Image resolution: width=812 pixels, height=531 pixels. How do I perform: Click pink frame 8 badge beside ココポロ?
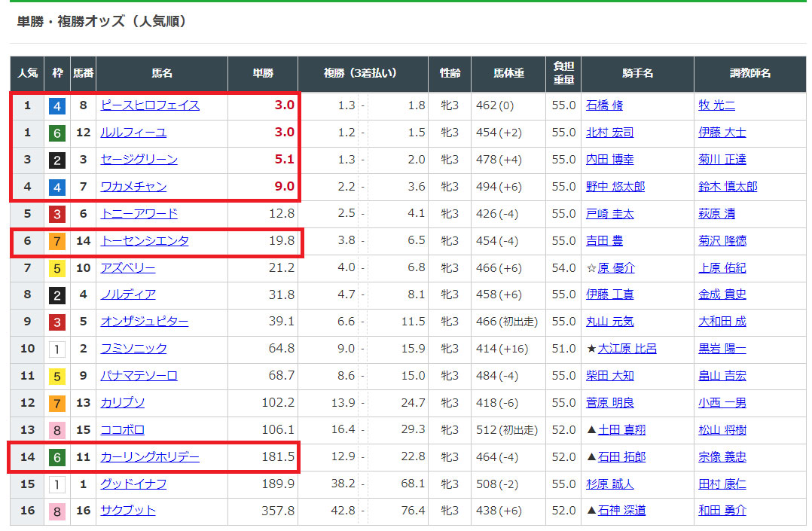coord(57,430)
